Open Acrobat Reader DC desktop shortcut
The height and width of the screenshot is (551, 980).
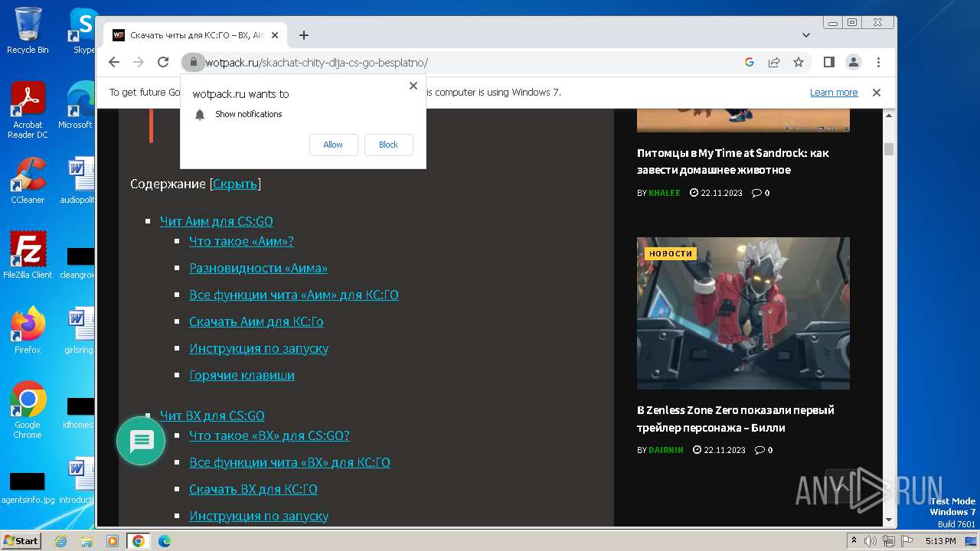[x=28, y=110]
